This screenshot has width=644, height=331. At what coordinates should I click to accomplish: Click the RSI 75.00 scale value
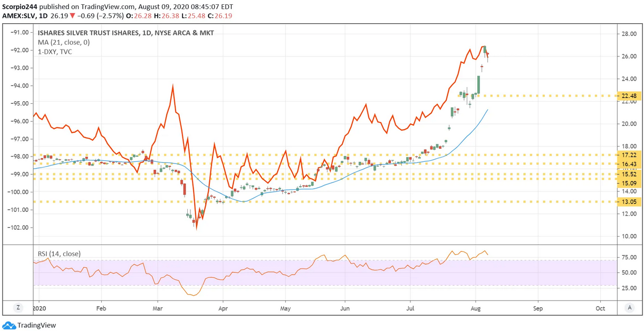(629, 257)
